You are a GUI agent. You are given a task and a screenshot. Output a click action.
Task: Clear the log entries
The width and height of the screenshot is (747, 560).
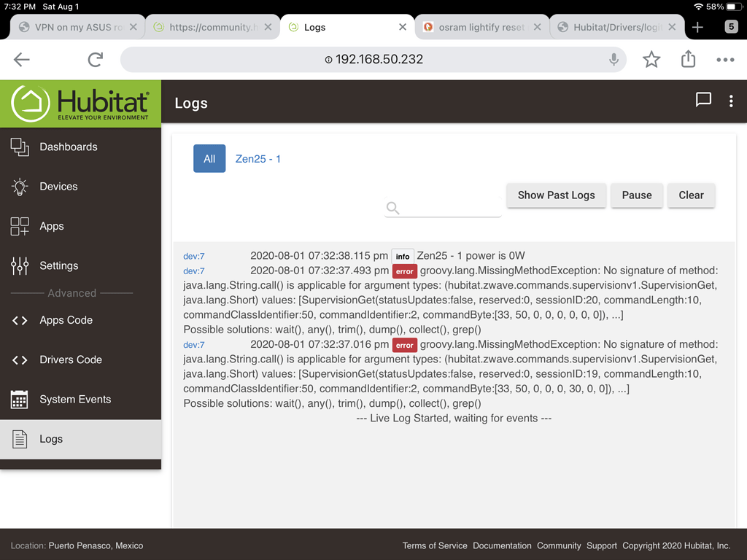click(691, 195)
